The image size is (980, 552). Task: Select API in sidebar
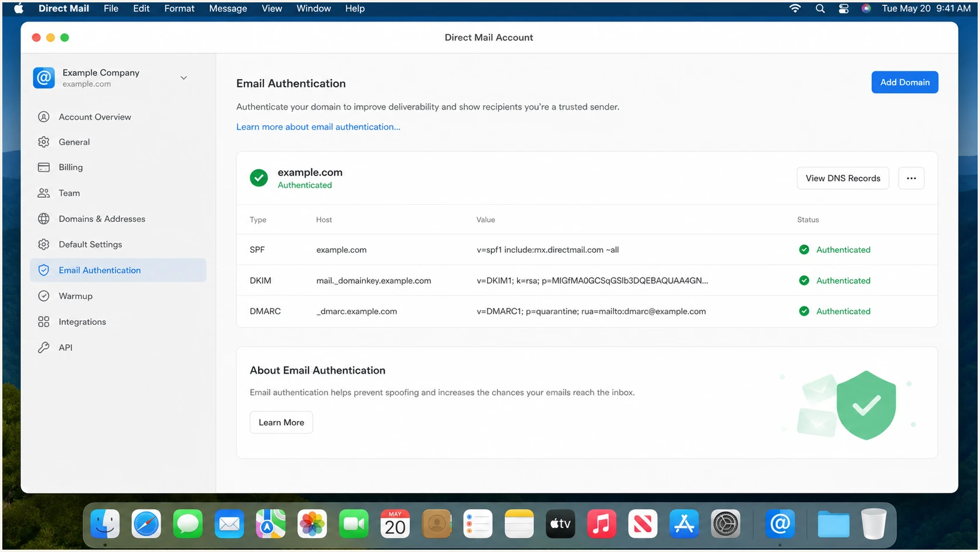pyautogui.click(x=118, y=347)
